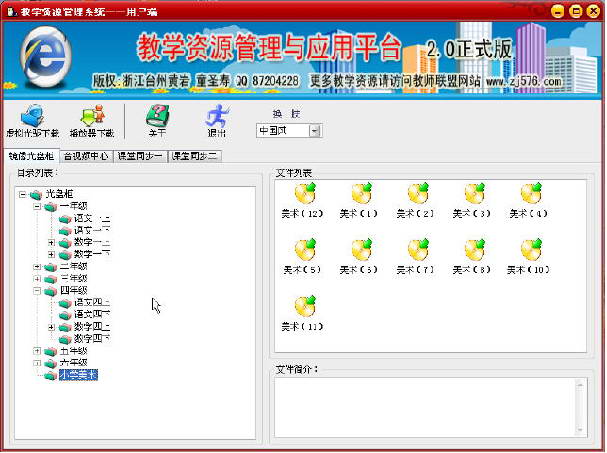Open the 美术(10) disc icon
The image size is (607, 453).
point(531,249)
